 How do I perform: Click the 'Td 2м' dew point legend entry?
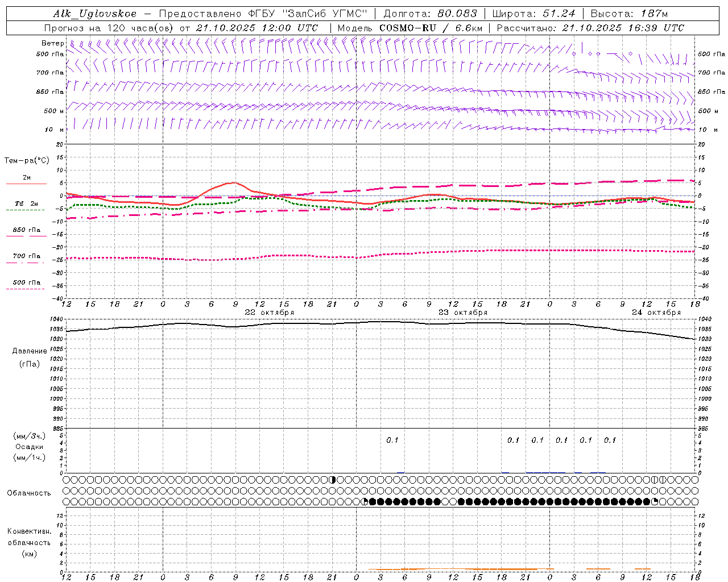pos(26,203)
